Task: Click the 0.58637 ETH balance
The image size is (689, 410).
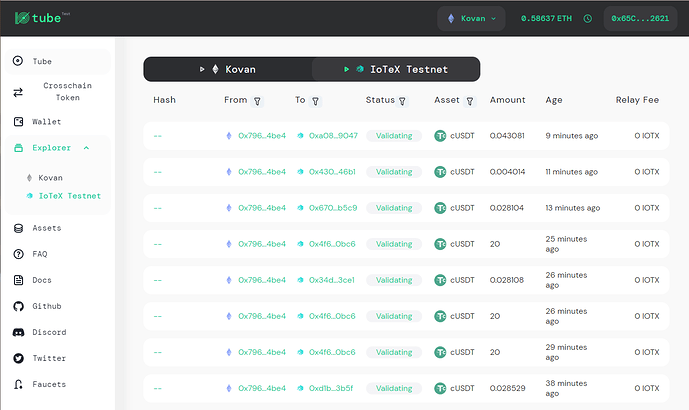Action: click(x=546, y=18)
